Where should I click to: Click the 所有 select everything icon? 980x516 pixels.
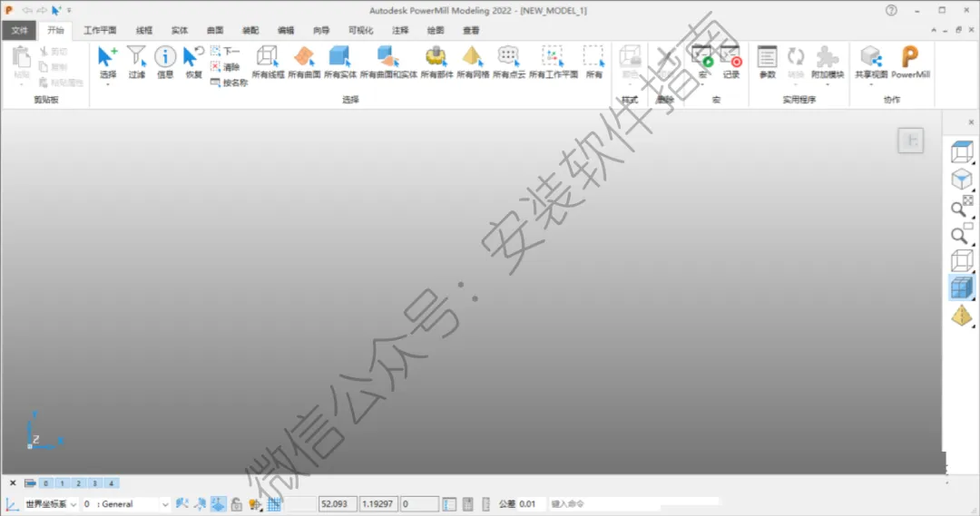click(593, 62)
